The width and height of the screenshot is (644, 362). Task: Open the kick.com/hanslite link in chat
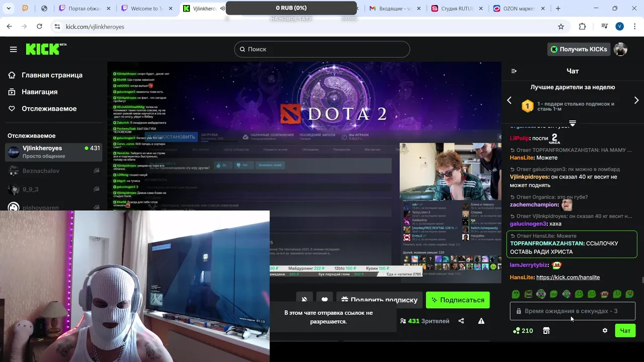[568, 278]
